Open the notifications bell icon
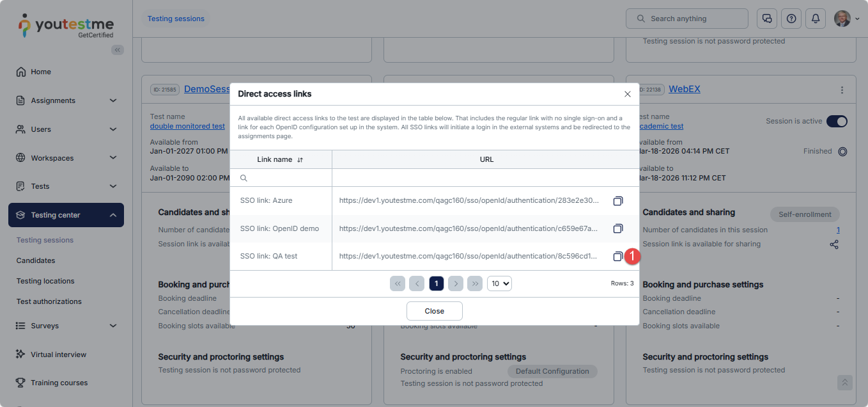 pyautogui.click(x=815, y=19)
